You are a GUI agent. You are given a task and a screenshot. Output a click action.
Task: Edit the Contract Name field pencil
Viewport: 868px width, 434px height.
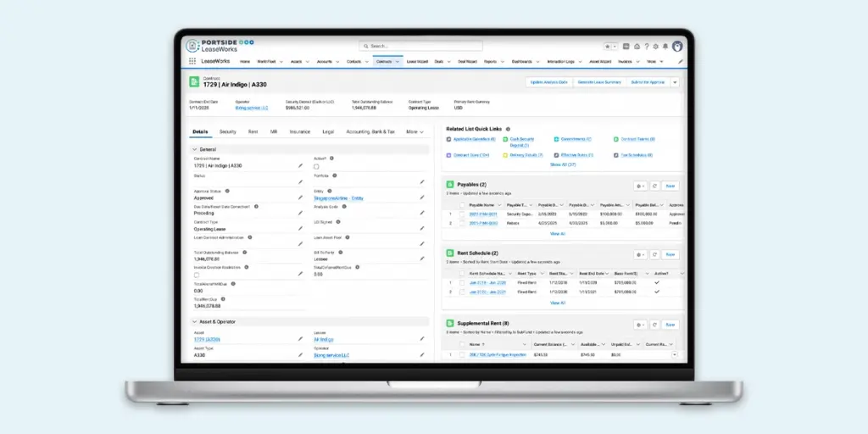click(x=301, y=165)
